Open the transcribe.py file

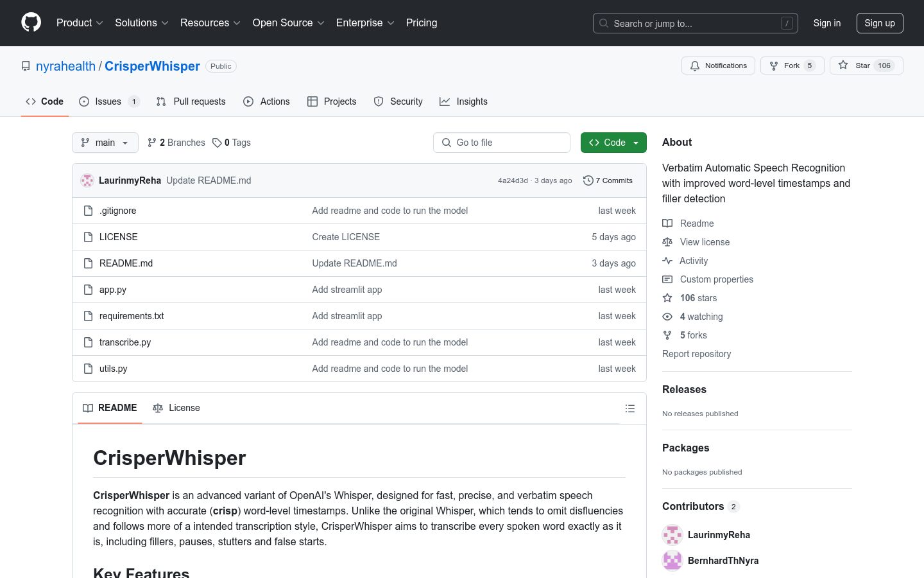click(x=125, y=342)
